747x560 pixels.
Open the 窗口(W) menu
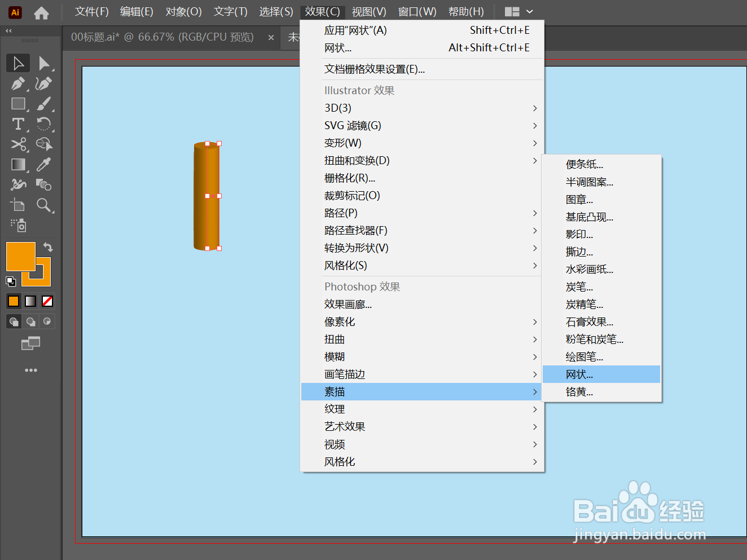[x=418, y=11]
